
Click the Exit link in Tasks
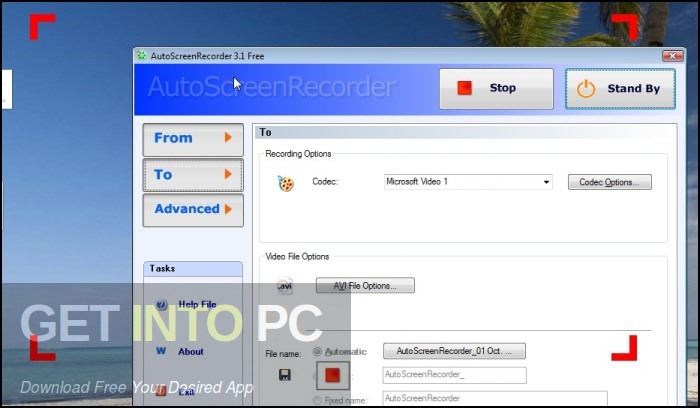click(186, 392)
